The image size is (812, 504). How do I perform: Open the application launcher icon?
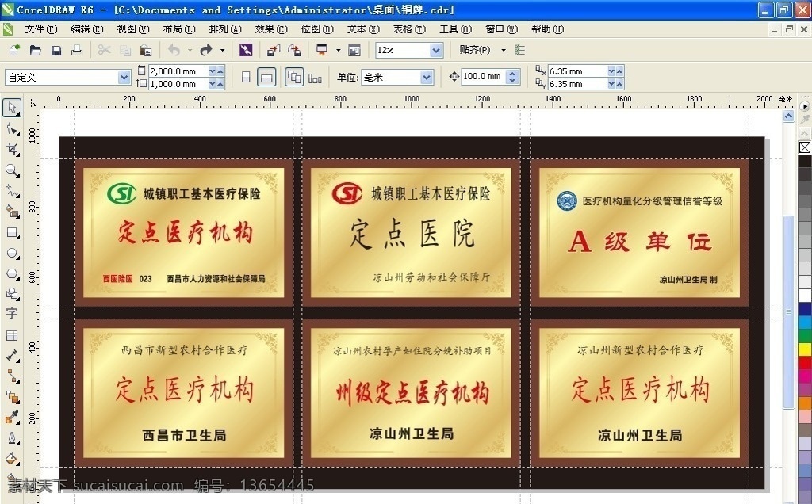pos(322,50)
